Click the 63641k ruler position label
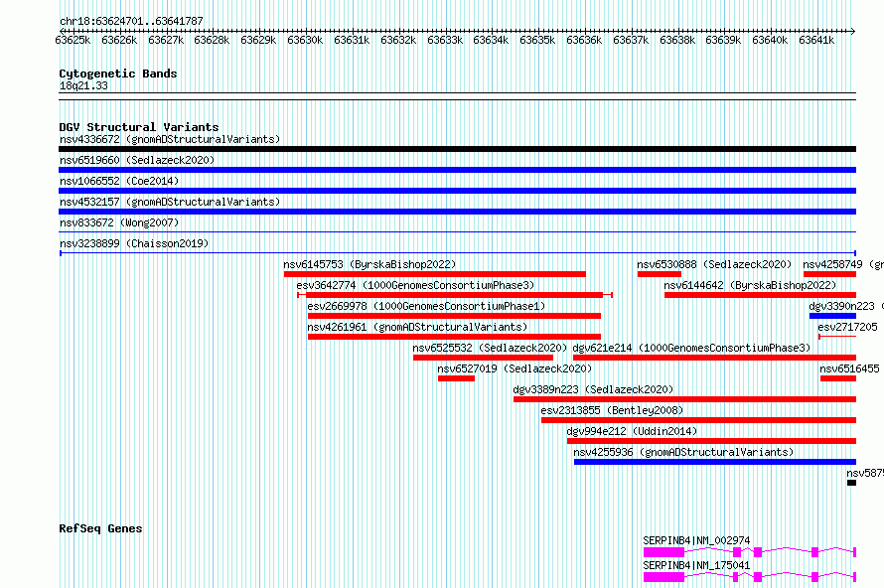Viewport: 884px width, 588px height. [816, 40]
